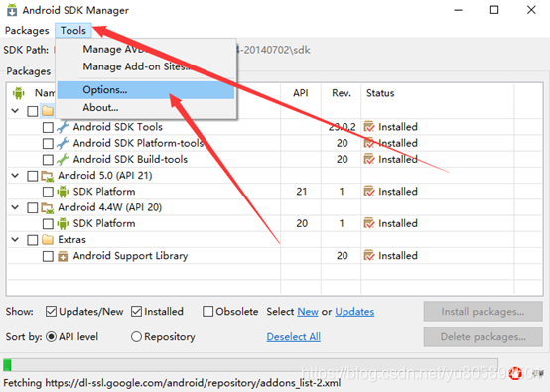The image size is (550, 392).
Task: Check the SDK Platform checkbox under API 21
Action: coord(48,192)
